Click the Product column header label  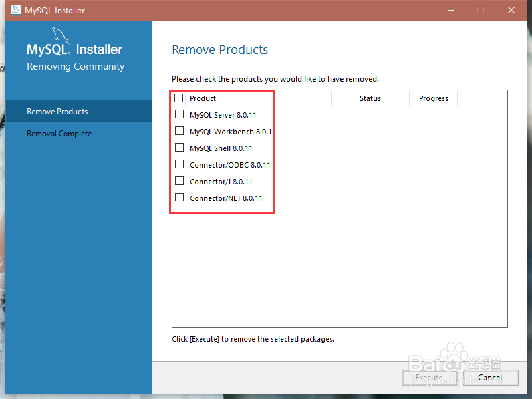point(203,98)
